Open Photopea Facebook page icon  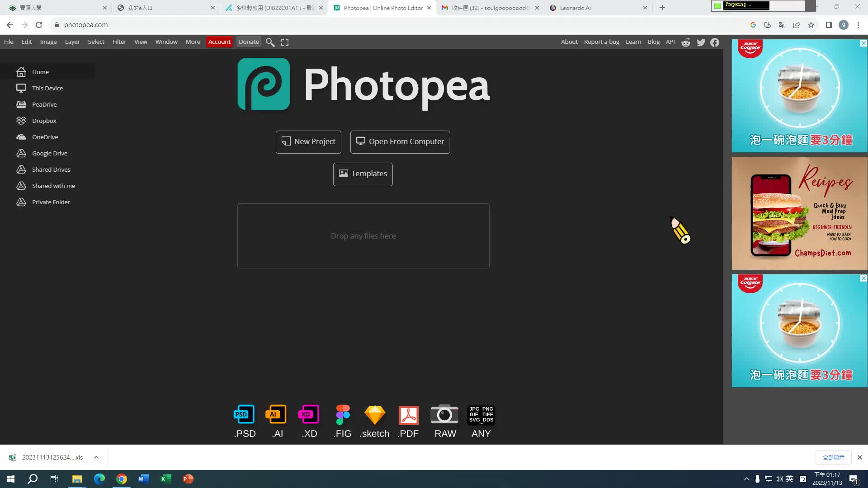[x=715, y=42]
